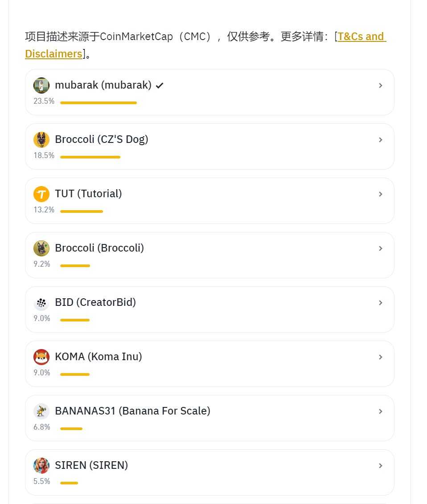
Task: Click the BANANAS31 banana icon
Action: click(41, 411)
